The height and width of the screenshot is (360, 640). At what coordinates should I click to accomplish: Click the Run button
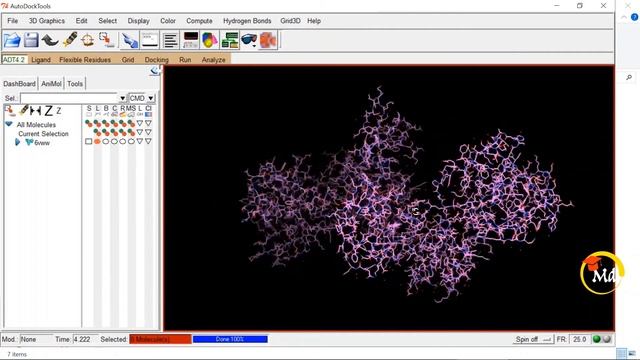(x=185, y=60)
